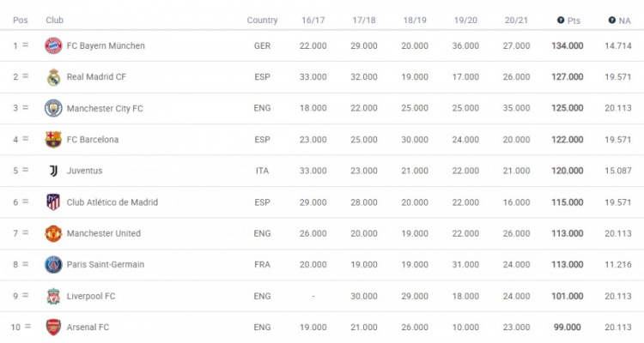Click the Atlético de Madrid crest
This screenshot has height=343, width=644.
point(53,202)
